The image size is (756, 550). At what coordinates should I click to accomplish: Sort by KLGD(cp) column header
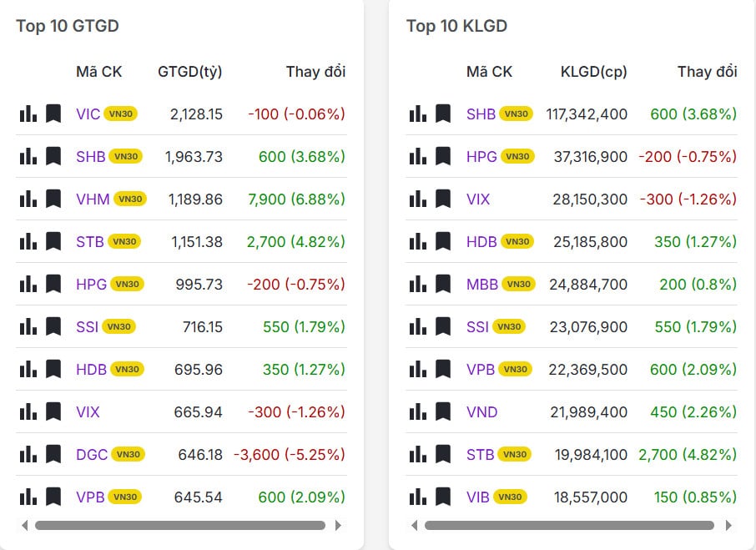(x=593, y=72)
